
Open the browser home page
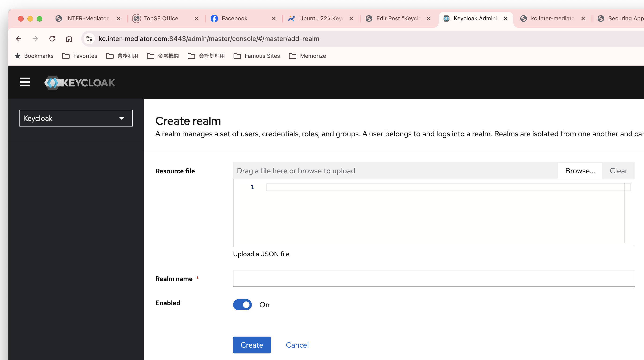69,38
